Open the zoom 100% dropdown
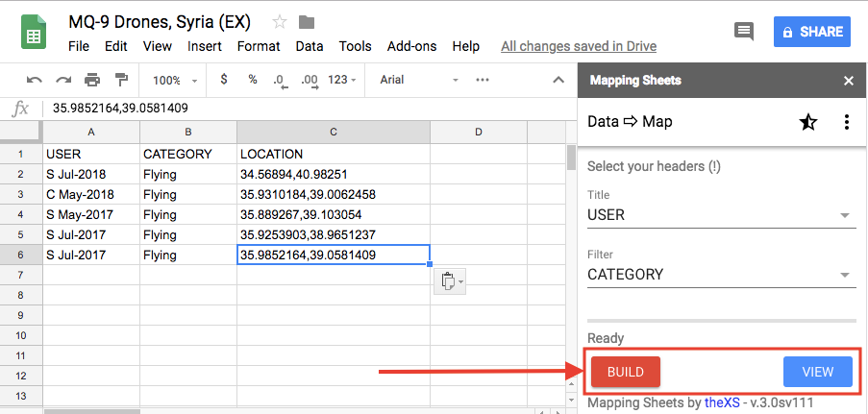The image size is (868, 414). pyautogui.click(x=174, y=80)
